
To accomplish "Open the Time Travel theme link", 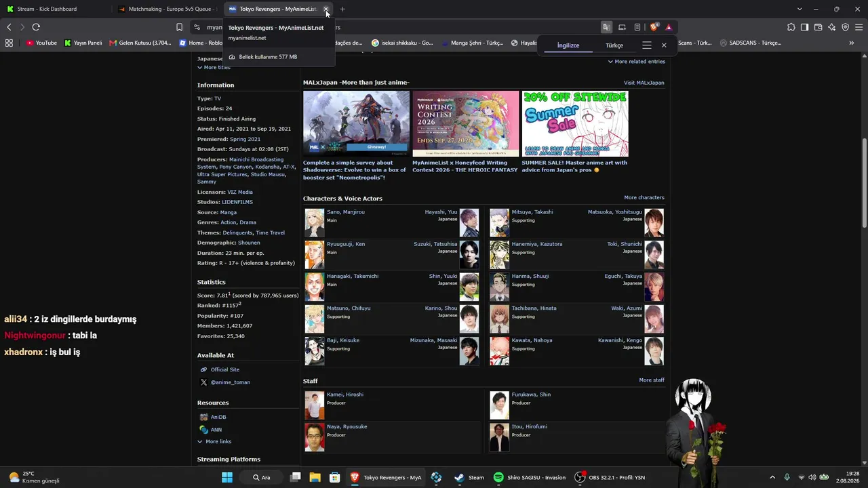I will point(270,232).
